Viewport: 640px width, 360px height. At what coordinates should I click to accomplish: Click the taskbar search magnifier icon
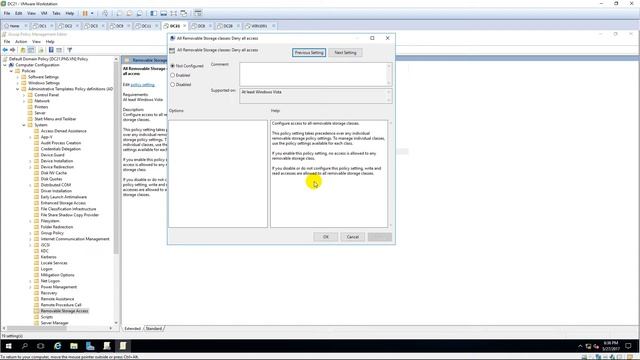point(24,346)
